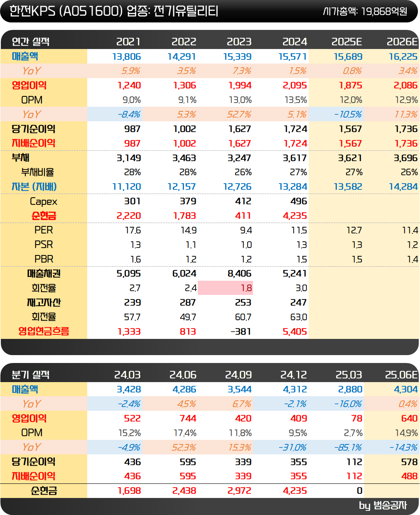Click operating cash flow value -381

(x=240, y=331)
